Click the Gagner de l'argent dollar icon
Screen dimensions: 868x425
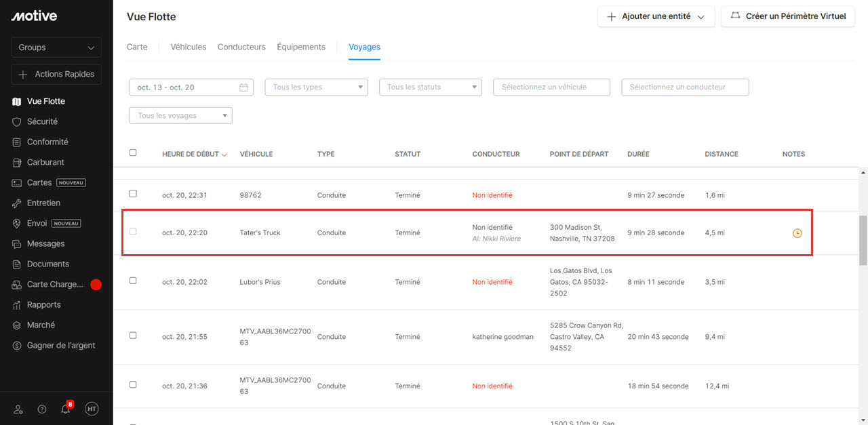click(17, 346)
